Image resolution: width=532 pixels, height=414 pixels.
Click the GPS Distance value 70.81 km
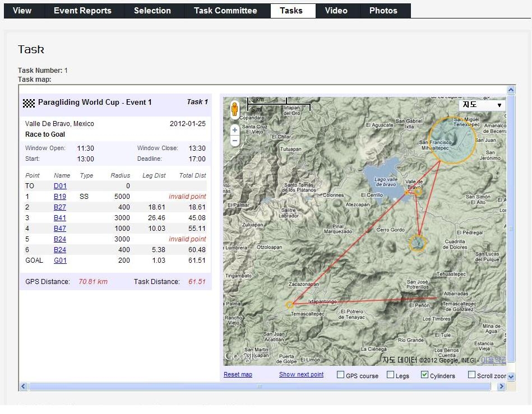pos(93,282)
